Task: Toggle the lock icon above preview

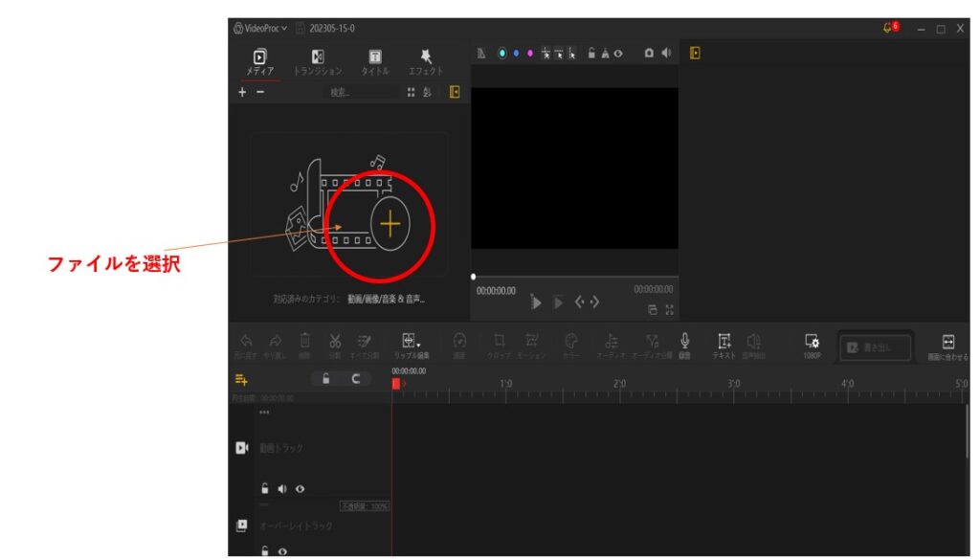Action: click(591, 54)
